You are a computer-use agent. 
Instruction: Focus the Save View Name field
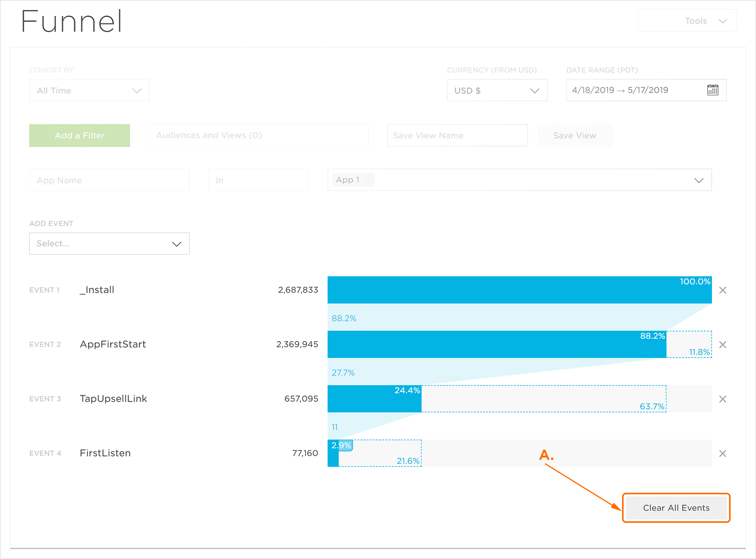click(457, 136)
